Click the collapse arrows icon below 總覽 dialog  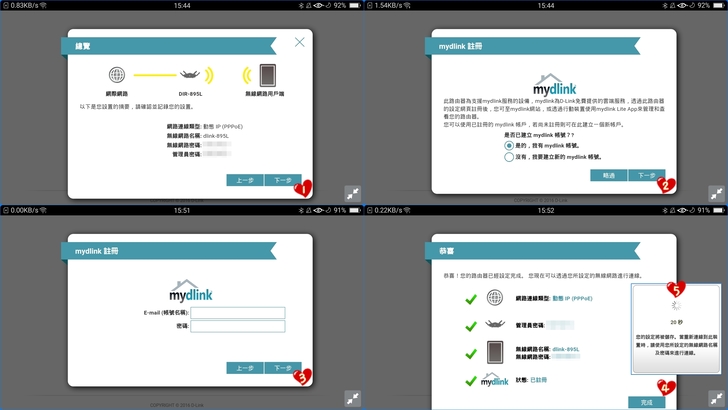pyautogui.click(x=353, y=194)
